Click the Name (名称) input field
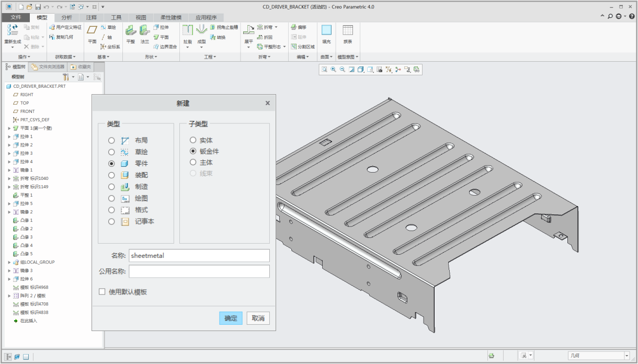This screenshot has height=364, width=638. click(199, 255)
